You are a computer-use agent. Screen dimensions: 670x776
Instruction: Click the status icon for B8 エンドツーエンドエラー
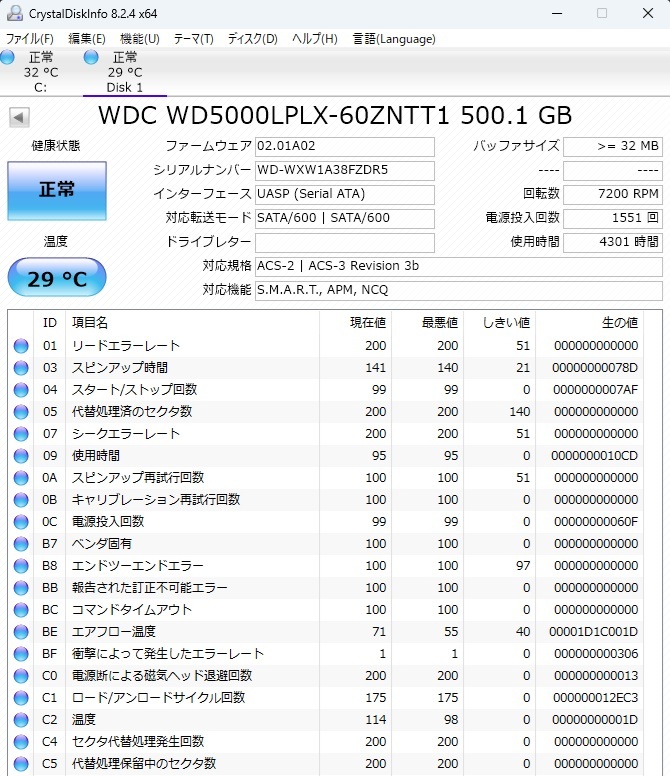point(21,566)
